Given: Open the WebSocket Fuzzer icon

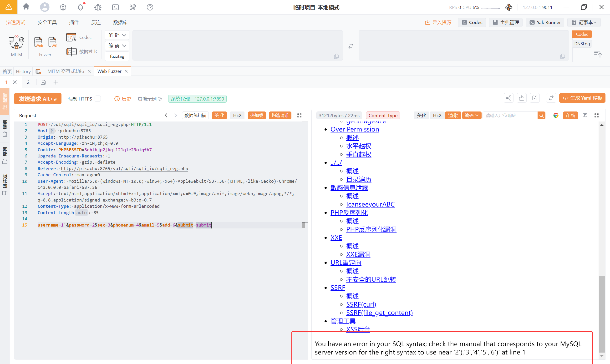Looking at the screenshot, I should (x=52, y=42).
